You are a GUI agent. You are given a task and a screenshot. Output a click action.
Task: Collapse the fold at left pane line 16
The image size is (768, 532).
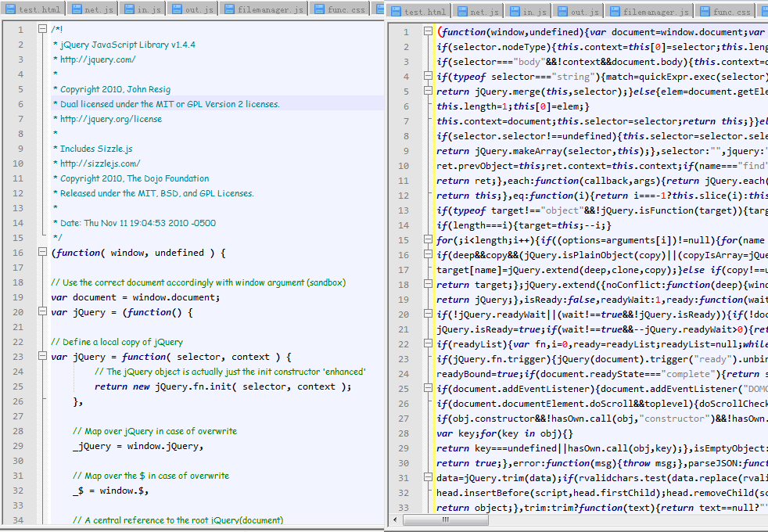tap(42, 253)
